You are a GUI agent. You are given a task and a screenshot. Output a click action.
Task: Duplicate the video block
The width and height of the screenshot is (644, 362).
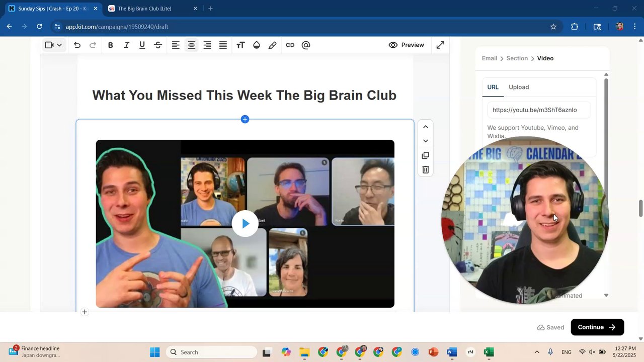[425, 155]
